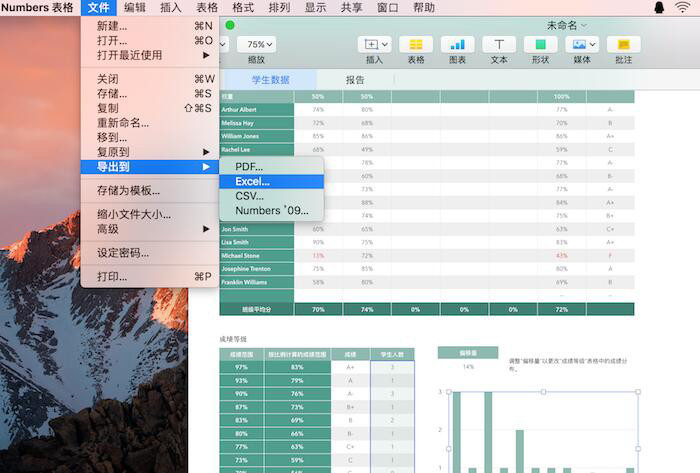Select 打印… menu item

pyautogui.click(x=150, y=277)
